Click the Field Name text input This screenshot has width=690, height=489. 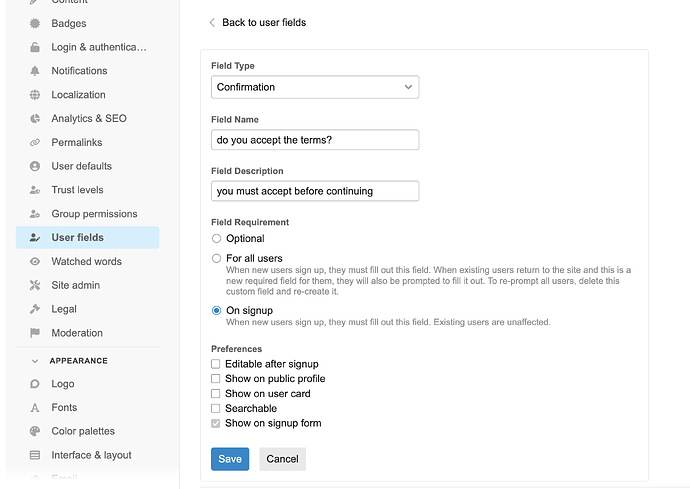[x=315, y=140]
